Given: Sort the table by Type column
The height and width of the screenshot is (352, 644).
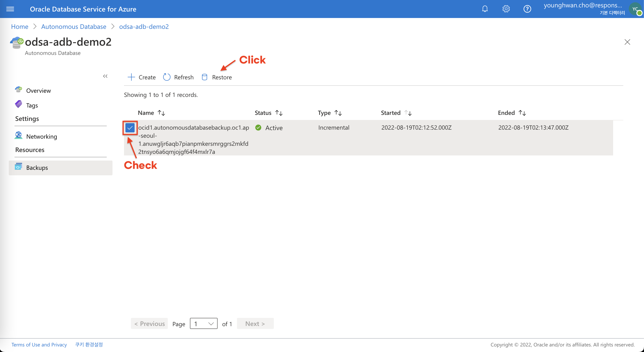Looking at the screenshot, I should (x=338, y=113).
